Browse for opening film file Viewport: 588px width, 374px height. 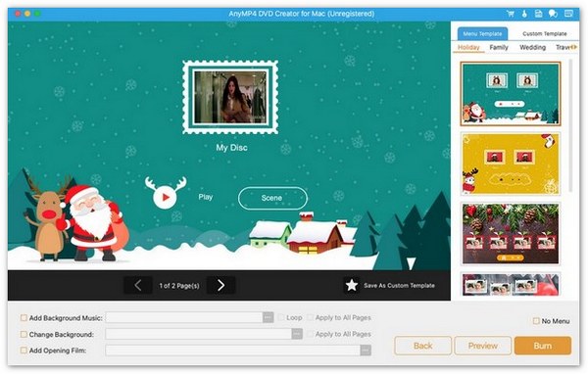[366, 351]
